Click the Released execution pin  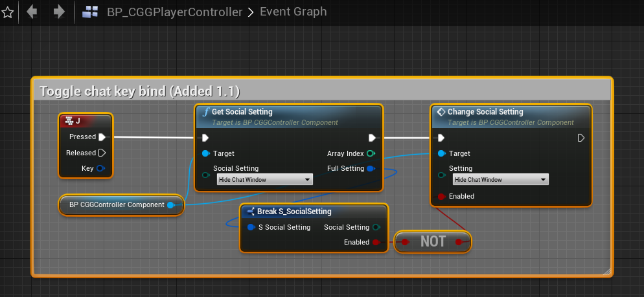click(102, 153)
